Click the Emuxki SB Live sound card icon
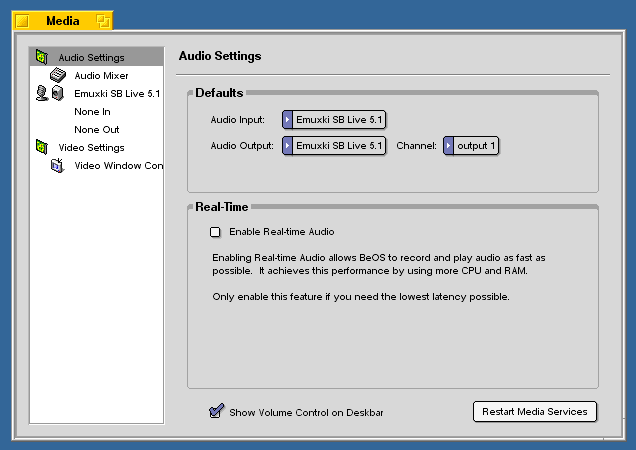This screenshot has height=450, width=636. [50, 93]
